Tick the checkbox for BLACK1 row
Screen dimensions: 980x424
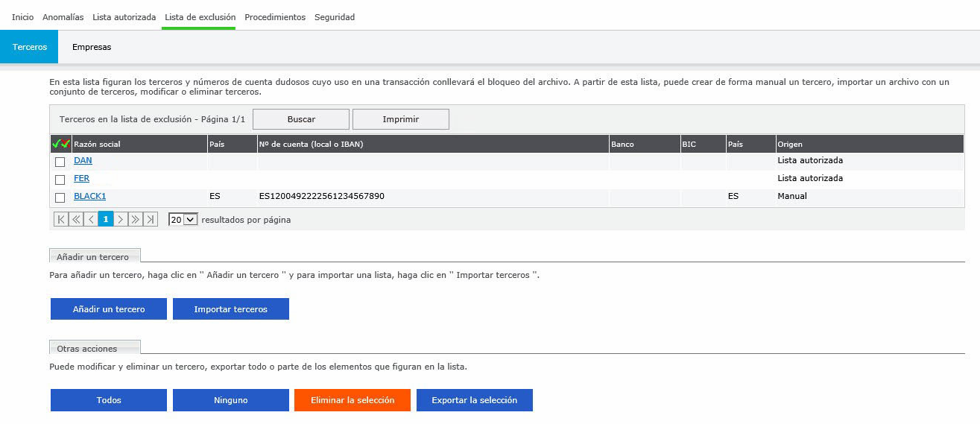[x=60, y=197]
